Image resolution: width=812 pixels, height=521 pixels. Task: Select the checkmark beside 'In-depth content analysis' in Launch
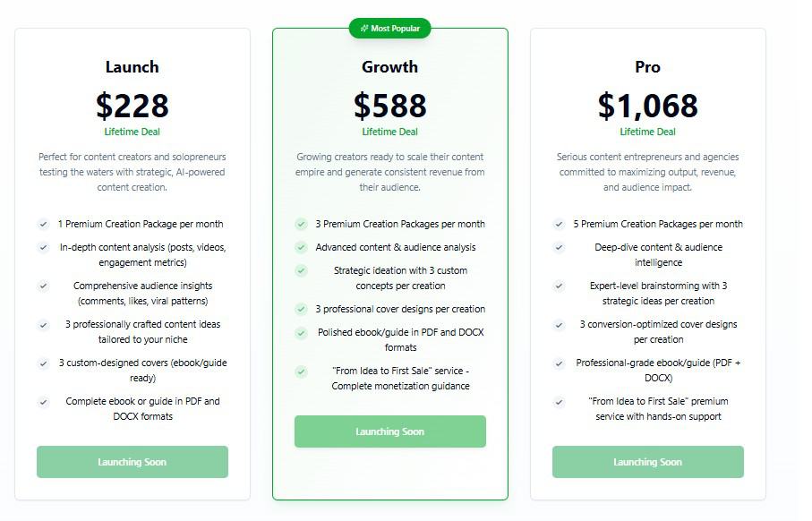pos(43,247)
